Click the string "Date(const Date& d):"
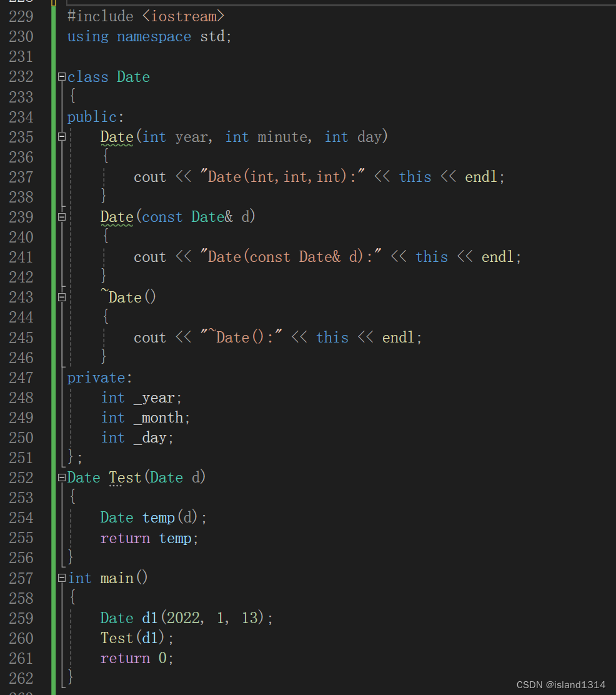This screenshot has width=616, height=695. (x=291, y=257)
